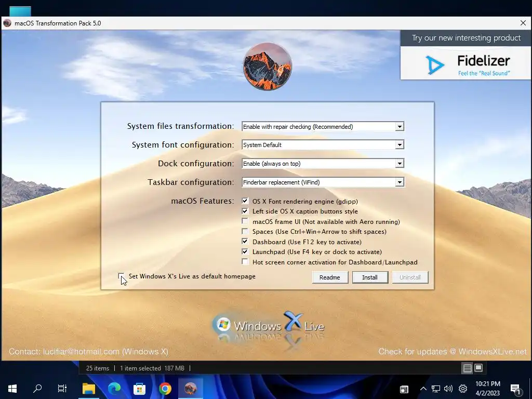
Task: Show hidden system tray icons
Action: [x=423, y=389]
